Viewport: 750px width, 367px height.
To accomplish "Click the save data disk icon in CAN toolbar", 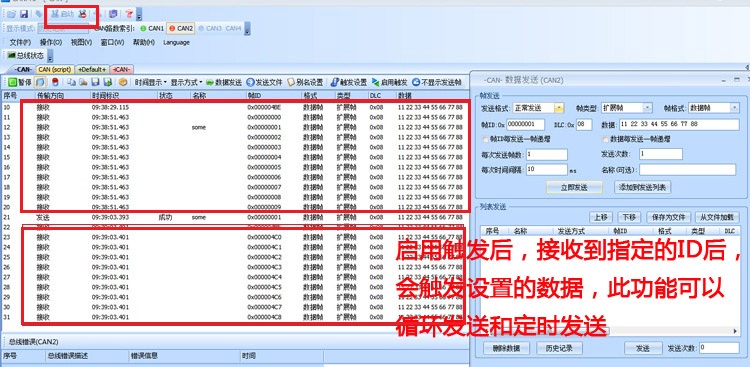I will pos(95,82).
